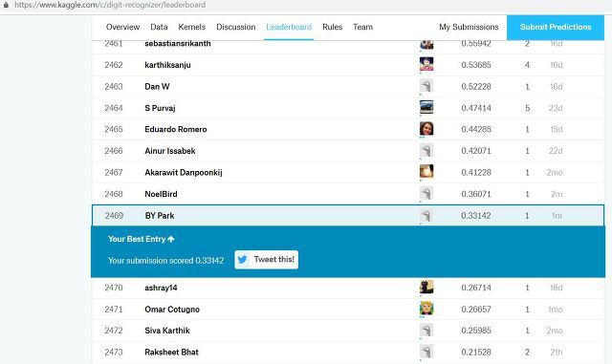Click BY Park's default avatar icon
The height and width of the screenshot is (364, 612).
click(x=426, y=215)
